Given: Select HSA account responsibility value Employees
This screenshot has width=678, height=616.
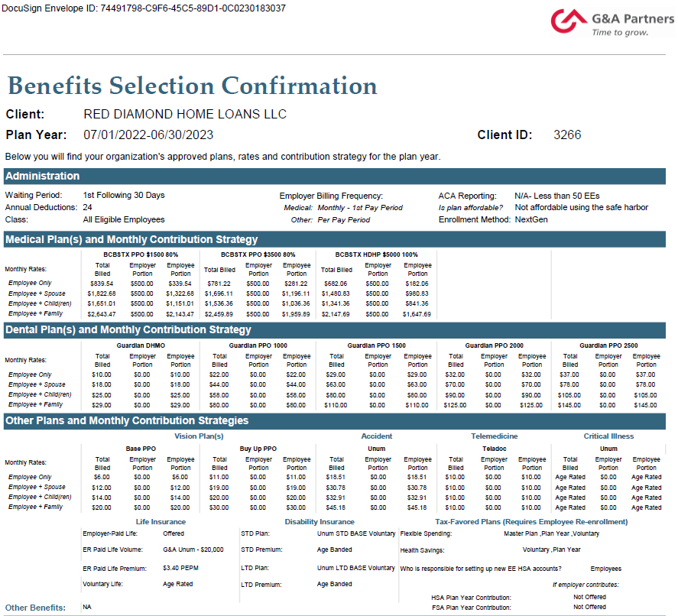Looking at the screenshot, I should click(606, 569).
